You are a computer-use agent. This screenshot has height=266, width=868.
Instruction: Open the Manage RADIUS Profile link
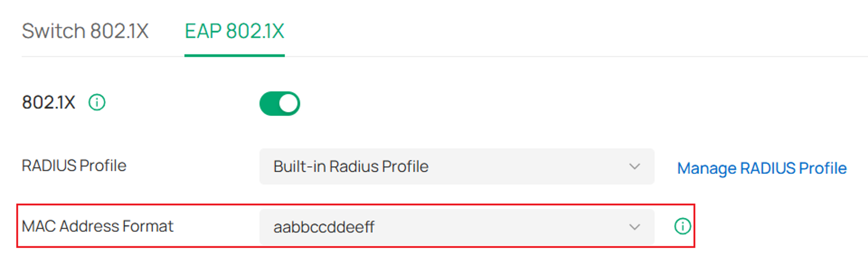coord(762,168)
